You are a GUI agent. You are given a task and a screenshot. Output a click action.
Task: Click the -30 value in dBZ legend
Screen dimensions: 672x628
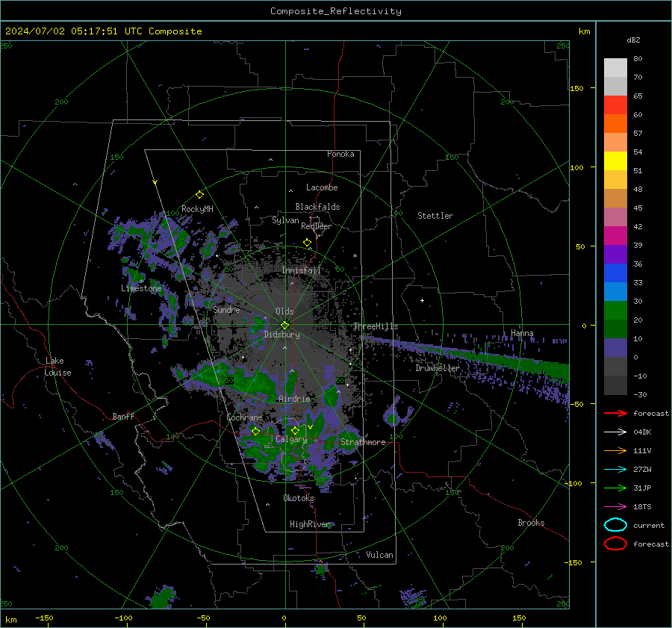(640, 394)
